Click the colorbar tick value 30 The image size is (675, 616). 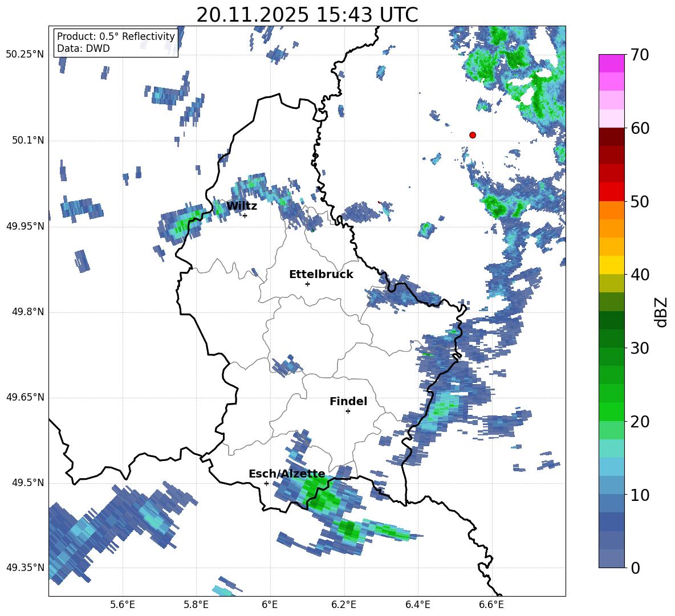click(x=640, y=348)
